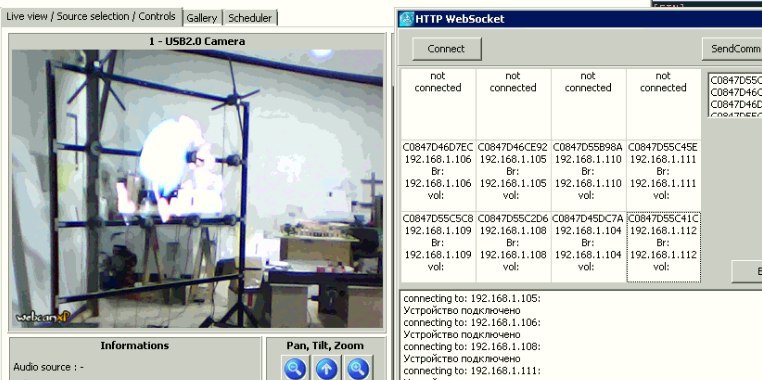Image resolution: width=762 pixels, height=380 pixels.
Task: Click log line 'connecting to: 192.168.1.106:'
Action: 471,322
